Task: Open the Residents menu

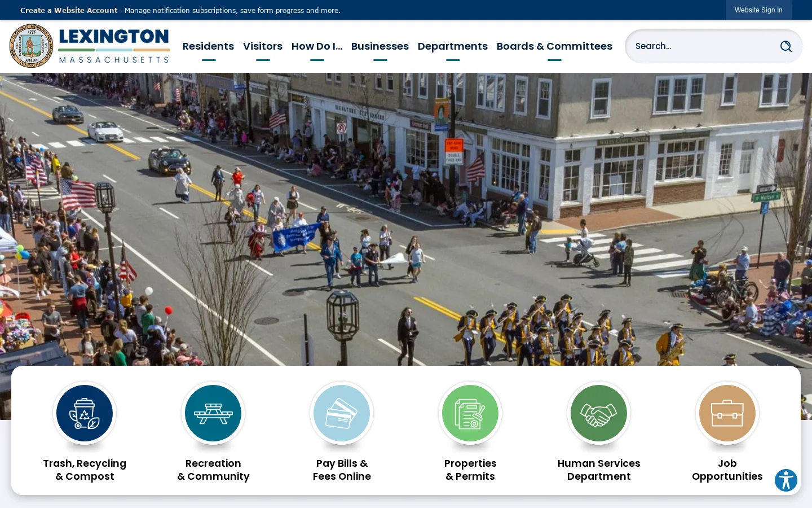Action: point(208,46)
